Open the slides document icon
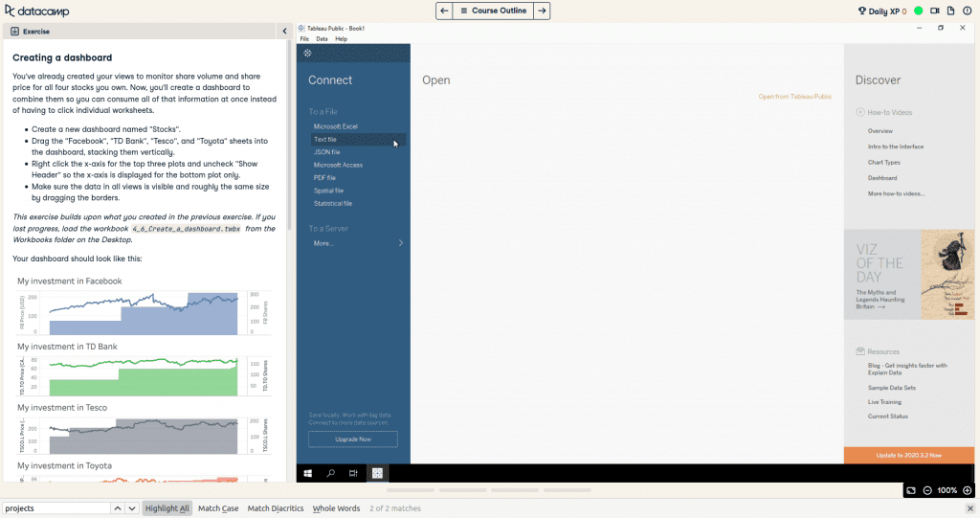 tap(950, 11)
